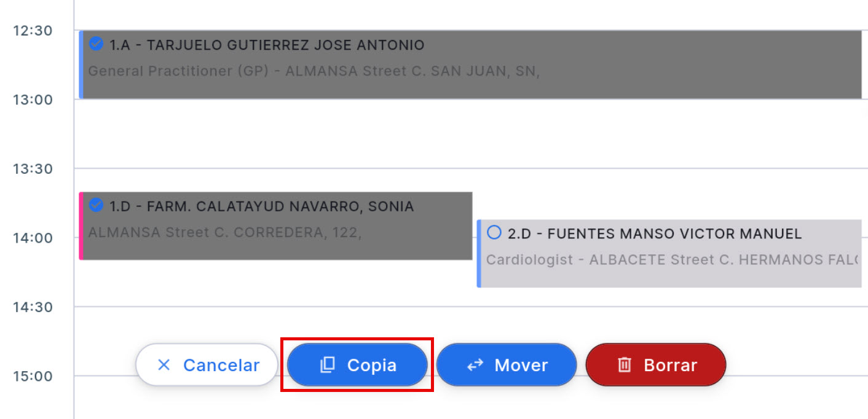
Task: Click the copy icon inside the Copia button
Action: coord(326,364)
